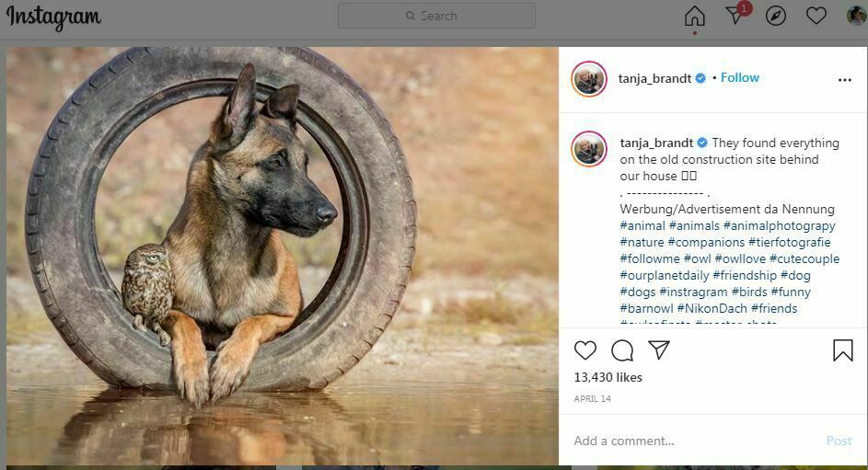
Task: Save post with bookmark icon
Action: tap(842, 350)
